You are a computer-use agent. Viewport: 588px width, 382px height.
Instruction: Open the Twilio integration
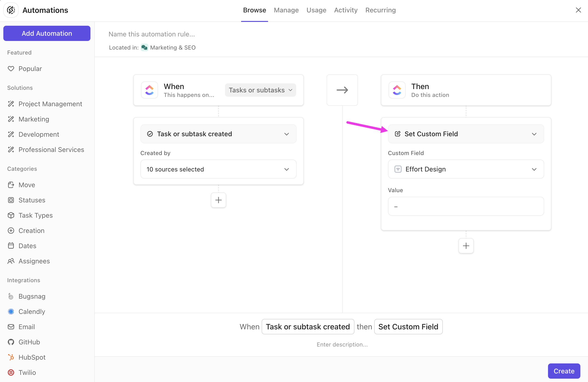pos(27,372)
